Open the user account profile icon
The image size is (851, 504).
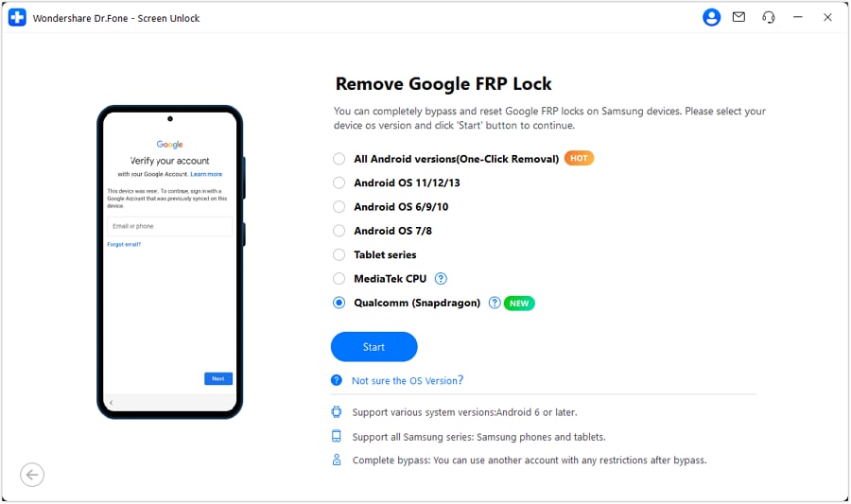tap(711, 17)
